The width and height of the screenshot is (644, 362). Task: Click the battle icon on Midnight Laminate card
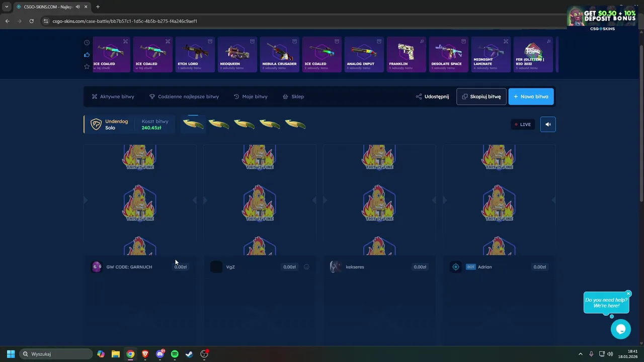point(506,41)
